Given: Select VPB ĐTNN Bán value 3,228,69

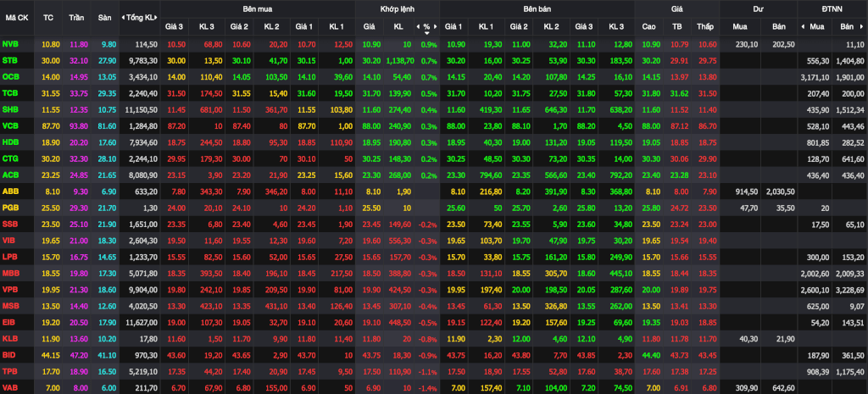Looking at the screenshot, I should [x=849, y=291].
